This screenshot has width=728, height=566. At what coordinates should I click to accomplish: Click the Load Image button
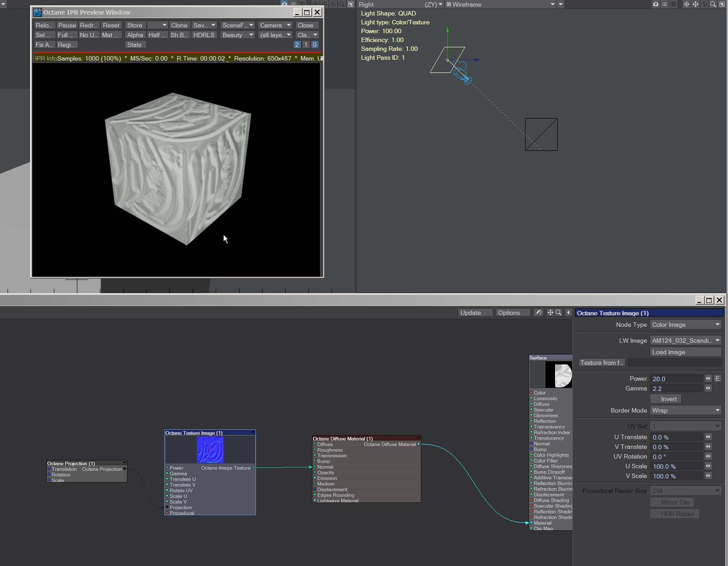point(686,352)
